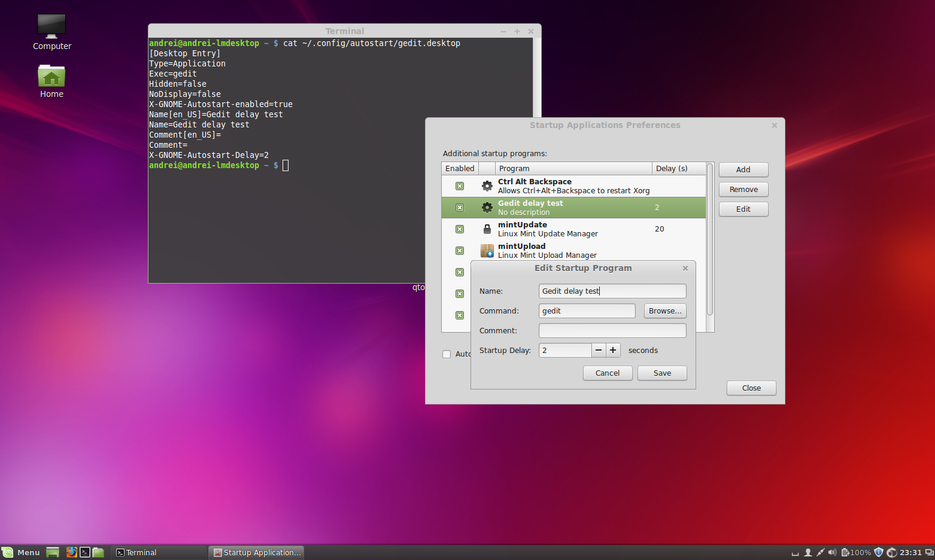Save the edited startup program
935x560 pixels.
point(662,373)
